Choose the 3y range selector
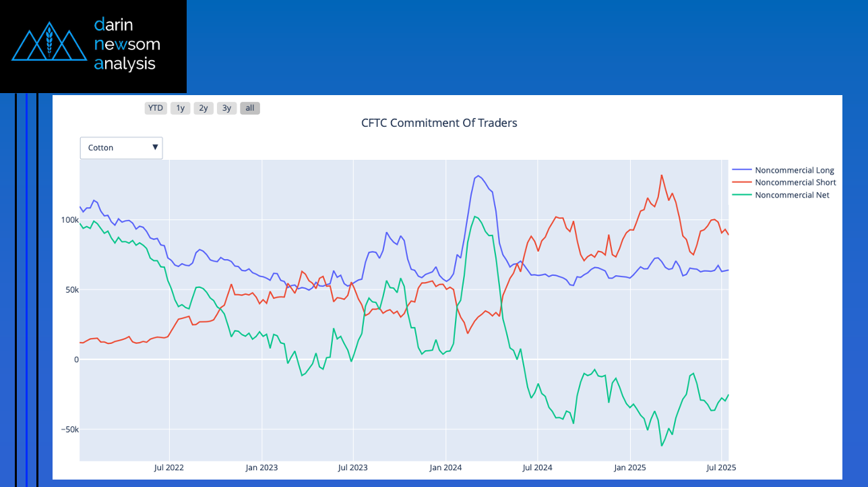 coord(226,108)
